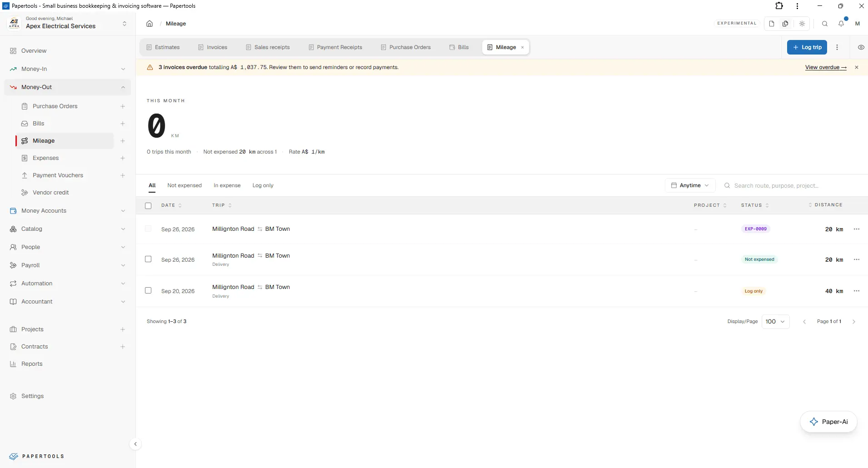868x468 pixels.
Task: Filter trips by In expense
Action: click(x=227, y=185)
